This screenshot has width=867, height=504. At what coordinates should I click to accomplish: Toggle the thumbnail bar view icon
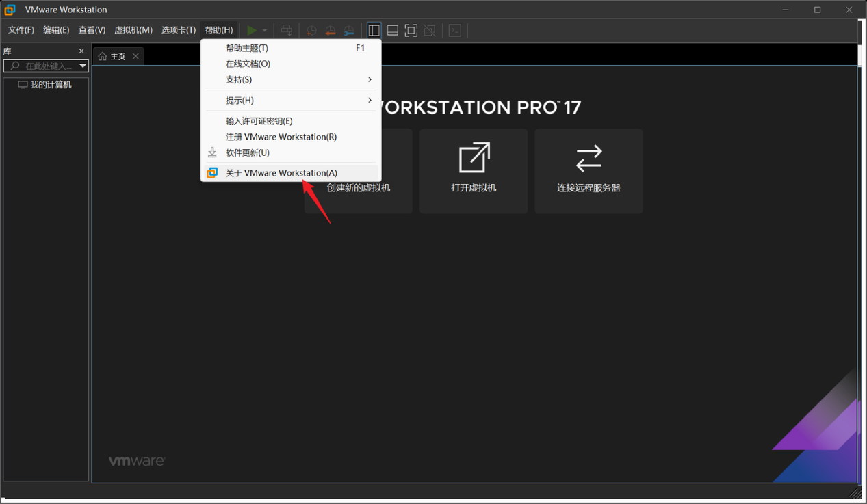tap(393, 30)
